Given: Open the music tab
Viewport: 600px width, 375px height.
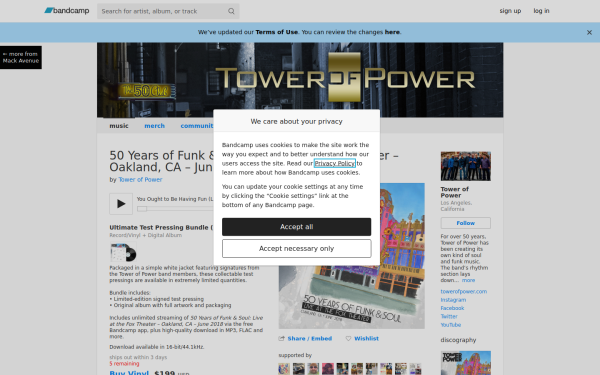Looking at the screenshot, I should (x=119, y=126).
